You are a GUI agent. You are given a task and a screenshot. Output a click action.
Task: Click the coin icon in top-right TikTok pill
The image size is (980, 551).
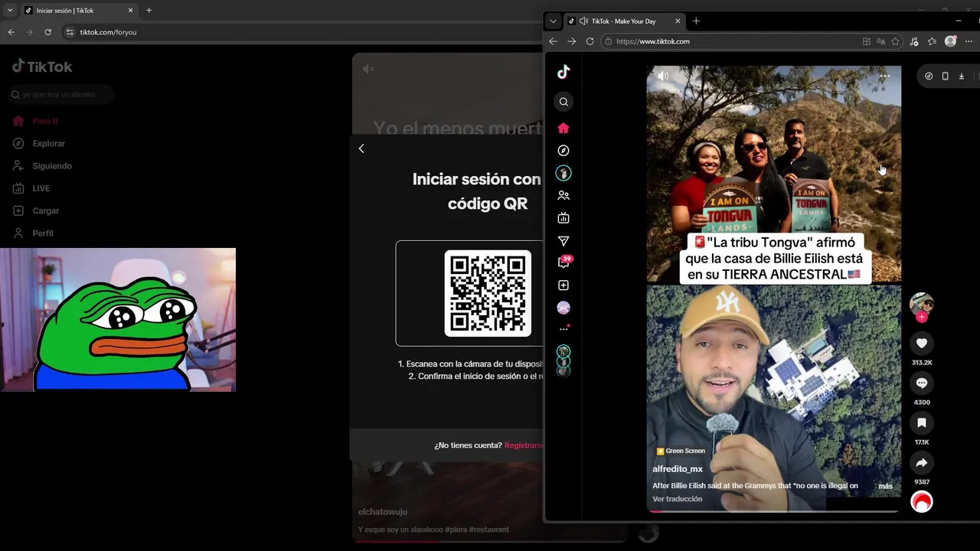tap(929, 76)
